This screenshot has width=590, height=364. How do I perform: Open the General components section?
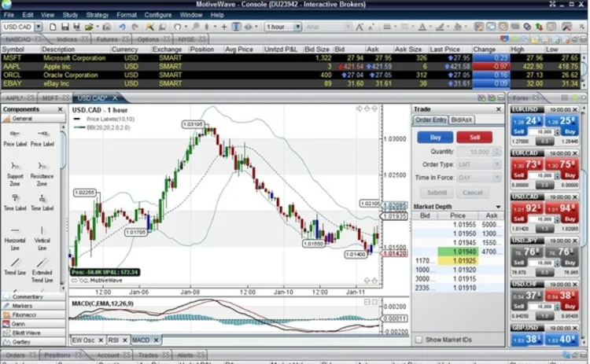click(33, 119)
